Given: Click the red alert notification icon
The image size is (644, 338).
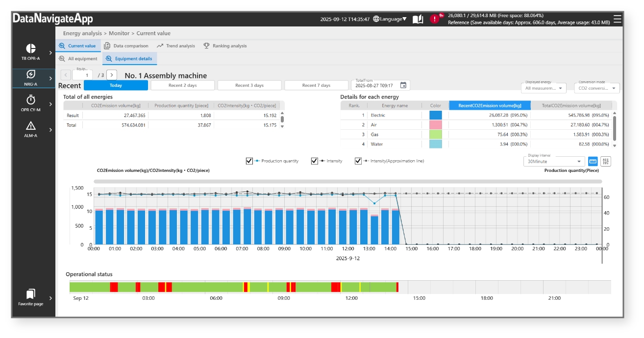Looking at the screenshot, I should pyautogui.click(x=435, y=19).
